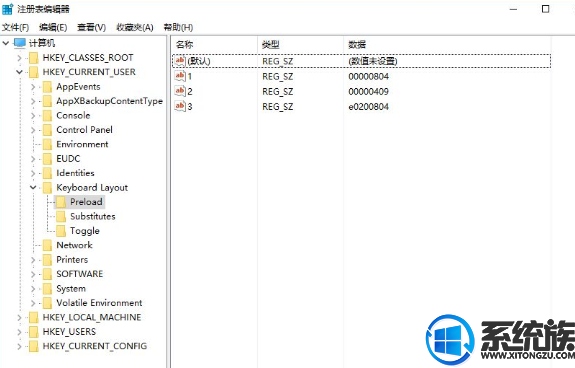This screenshot has width=575, height=368.
Task: Select the SOFTWARE tree key
Action: [80, 274]
